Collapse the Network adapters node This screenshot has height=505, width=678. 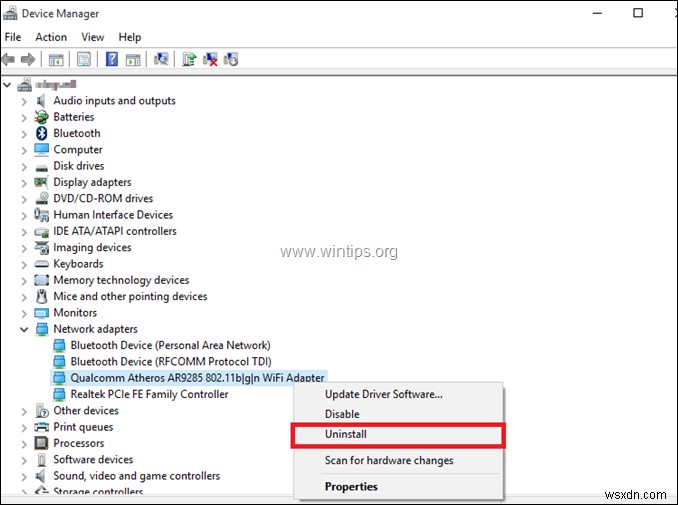click(24, 329)
